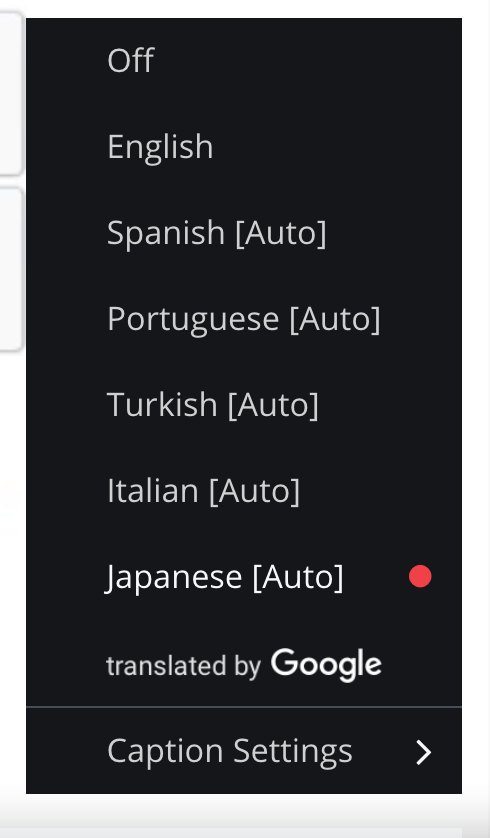Select English captions
490x838 pixels.
244,146
